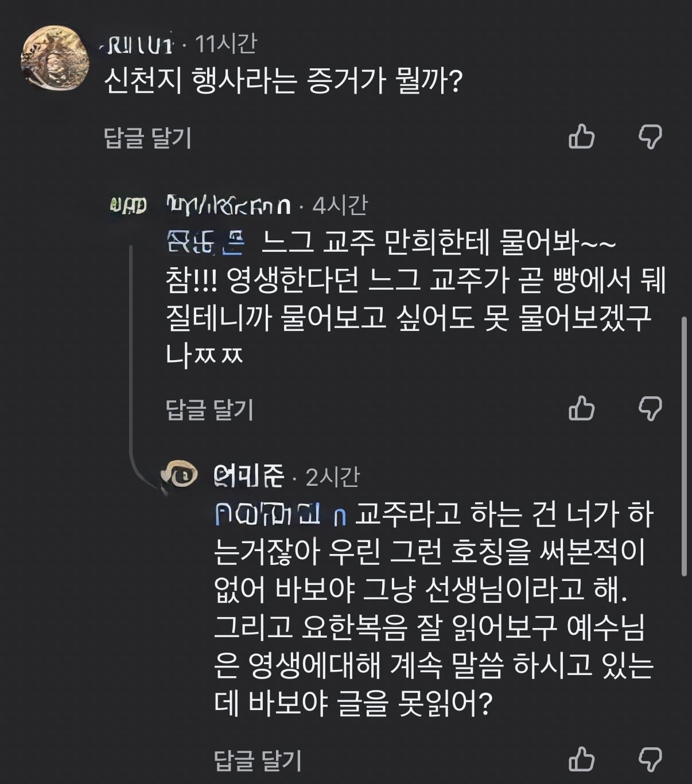Open the username next to 4시간

pyautogui.click(x=228, y=205)
